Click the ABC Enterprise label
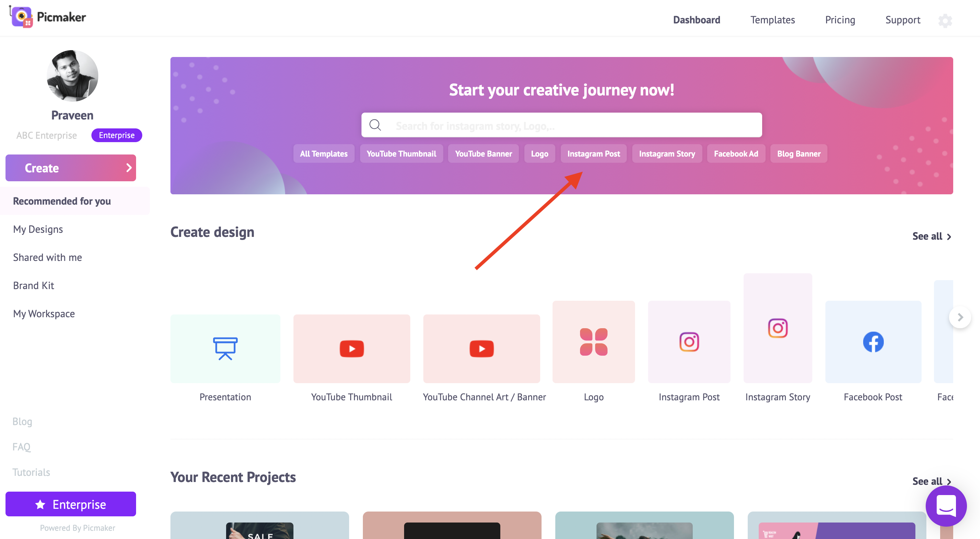The width and height of the screenshot is (980, 539). point(46,135)
